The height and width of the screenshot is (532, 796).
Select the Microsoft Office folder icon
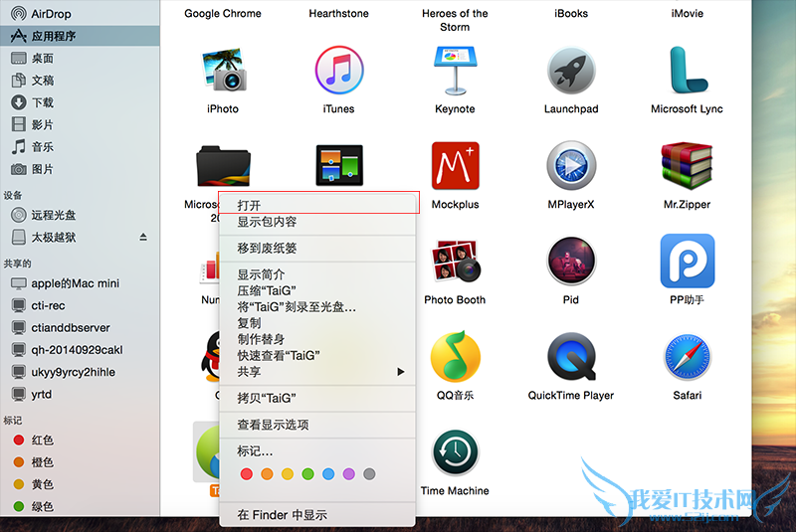click(222, 166)
